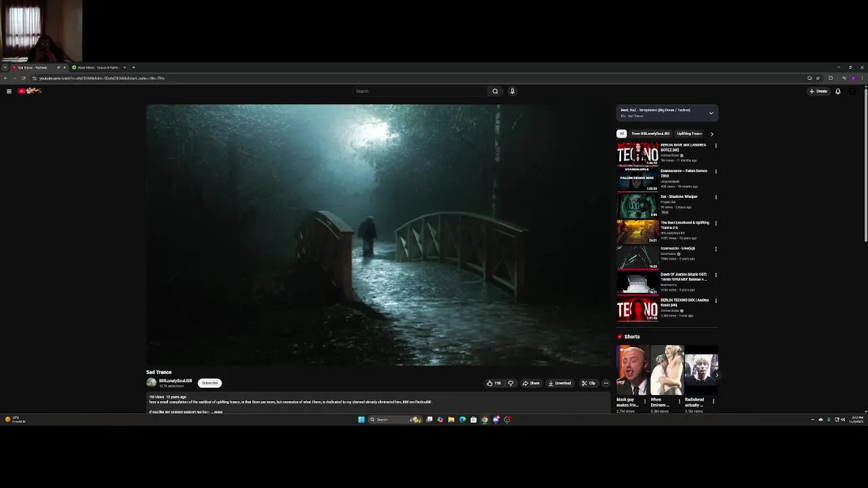Select the 'All' filter chip
Viewport: 868px width, 488px height.
click(x=621, y=134)
